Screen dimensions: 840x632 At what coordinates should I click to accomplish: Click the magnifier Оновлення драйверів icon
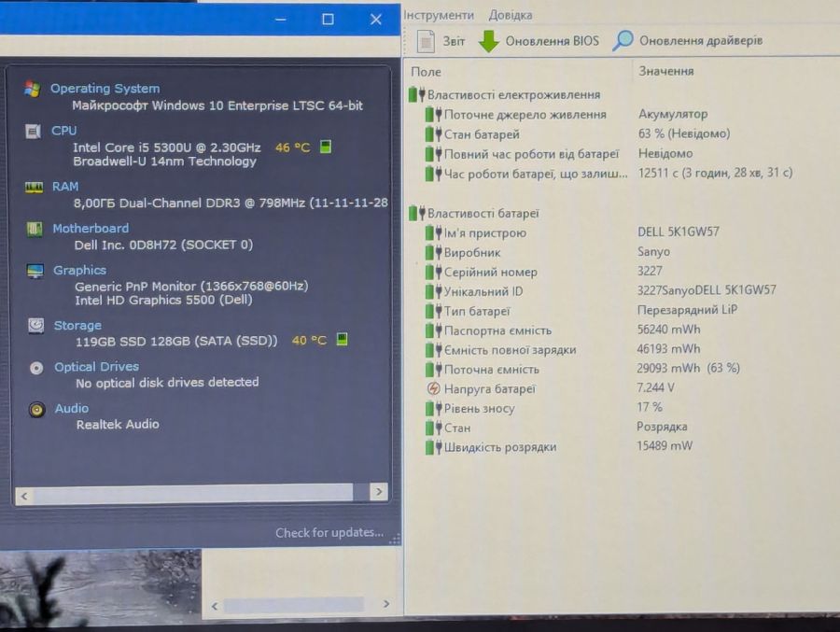[623, 41]
